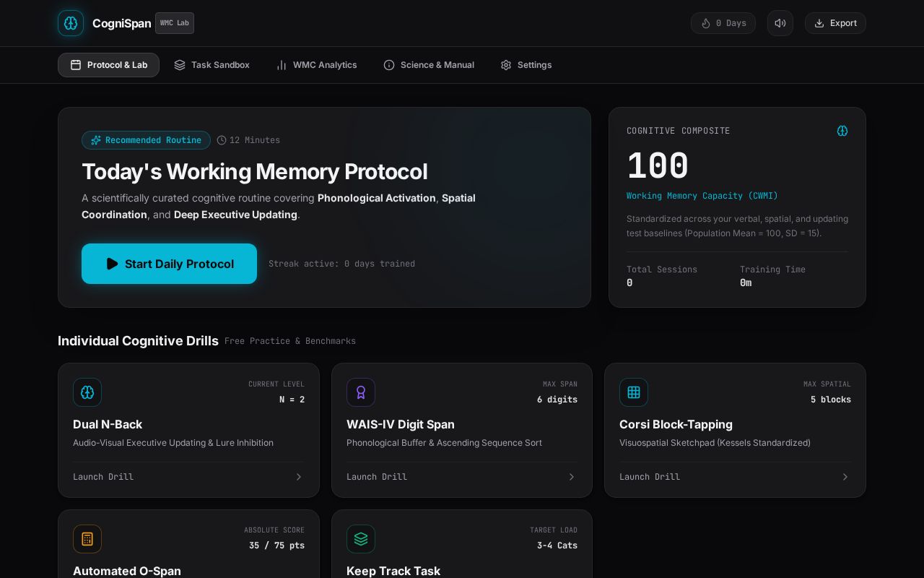Screen dimensions: 924x578
Task: Click the WAIS-IV Digit Span ribbon icon
Action: (361, 392)
